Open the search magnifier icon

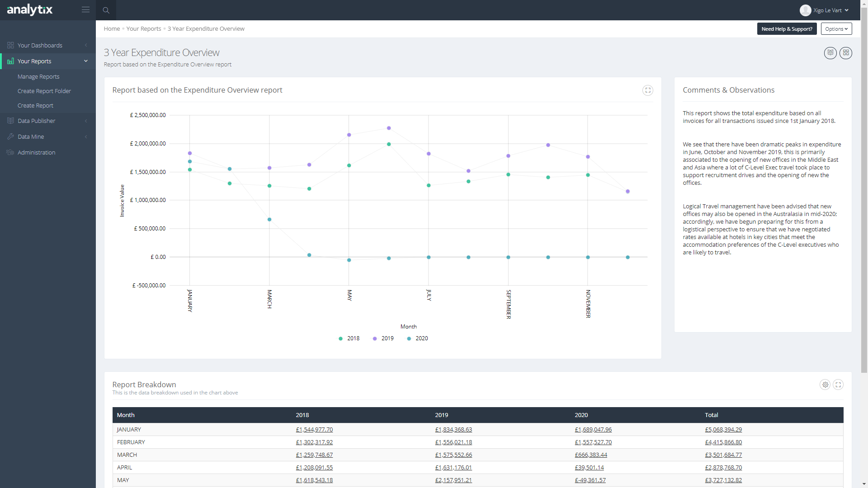coord(106,10)
